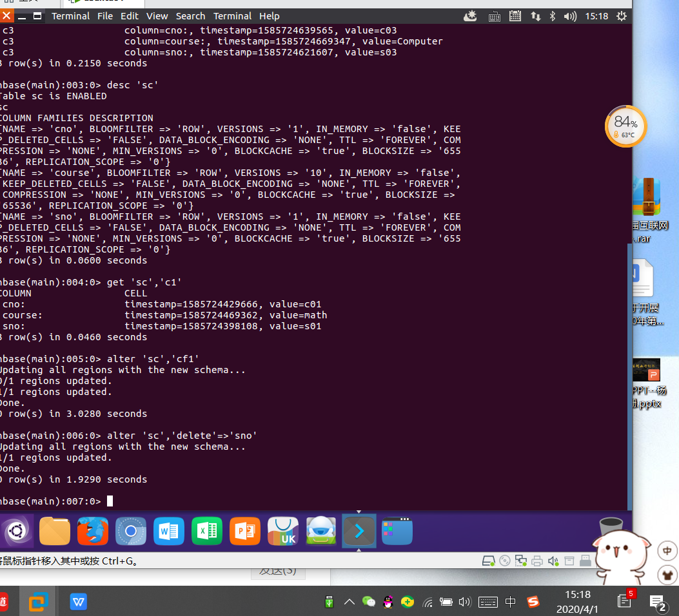Open the File menu

point(105,16)
